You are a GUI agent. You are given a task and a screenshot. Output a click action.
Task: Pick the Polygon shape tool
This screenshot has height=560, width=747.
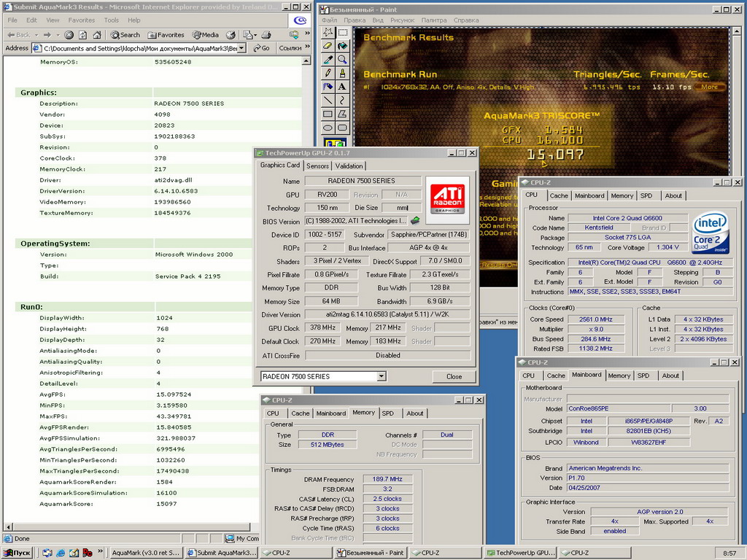pyautogui.click(x=342, y=114)
